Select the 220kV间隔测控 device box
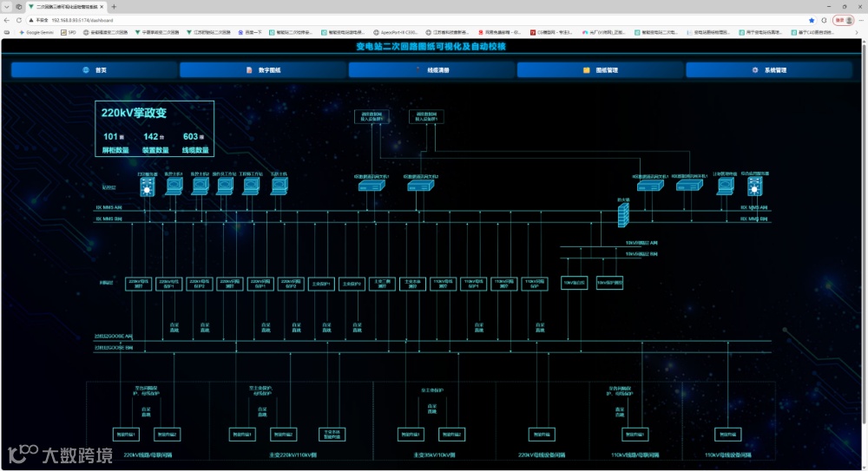The width and height of the screenshot is (868, 471). tap(230, 284)
